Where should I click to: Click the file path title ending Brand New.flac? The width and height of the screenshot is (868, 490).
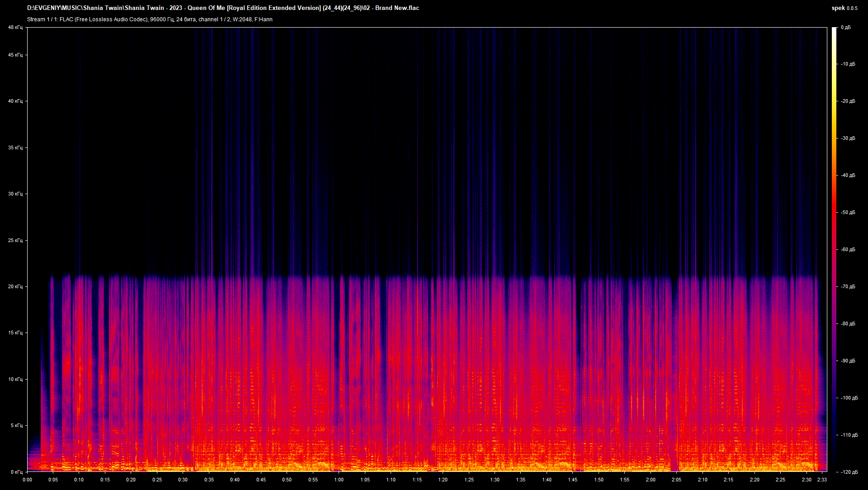223,8
